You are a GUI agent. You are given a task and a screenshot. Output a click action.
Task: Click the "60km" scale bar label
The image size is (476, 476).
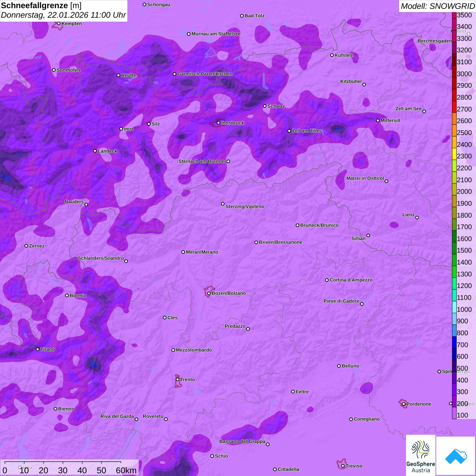126,470
